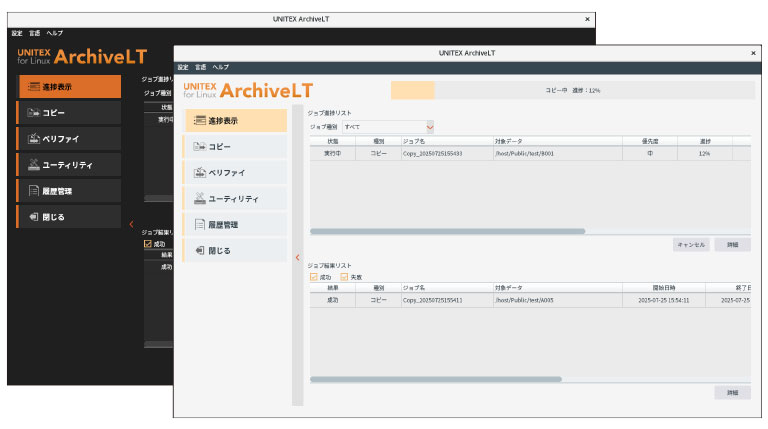Open ユーティリティ in the light window sidebar
The height and width of the screenshot is (429, 768).
[234, 198]
